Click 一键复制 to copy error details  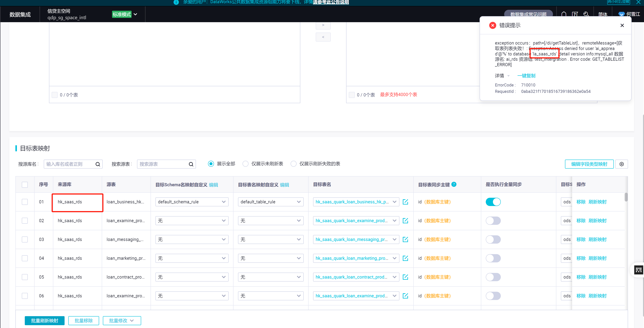coord(526,76)
